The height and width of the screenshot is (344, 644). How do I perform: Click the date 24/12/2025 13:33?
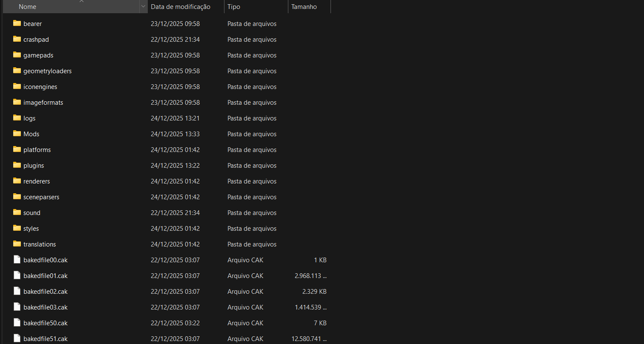175,134
